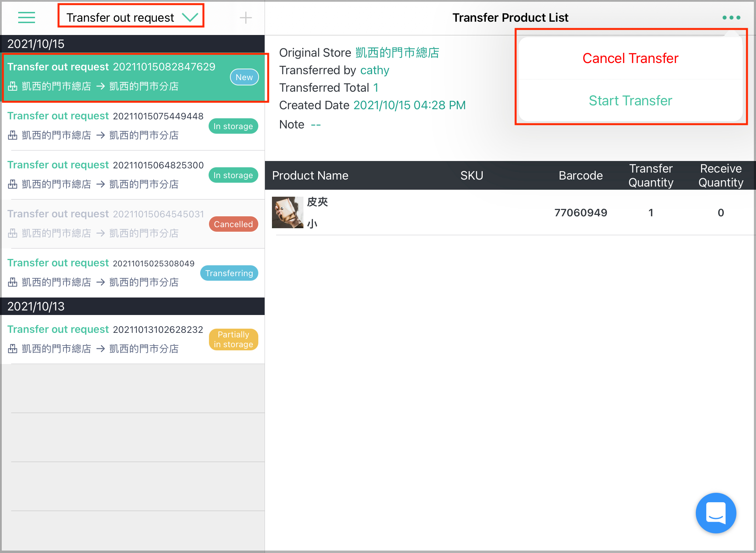Image resolution: width=756 pixels, height=553 pixels.
Task: Click the Note field value
Action: point(316,125)
